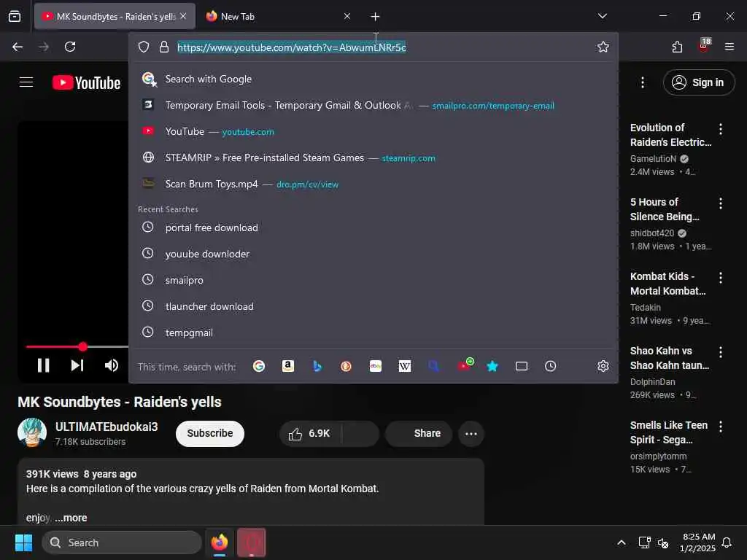This screenshot has width=747, height=560.
Task: Open Windows taskbar Search box
Action: tap(122, 542)
